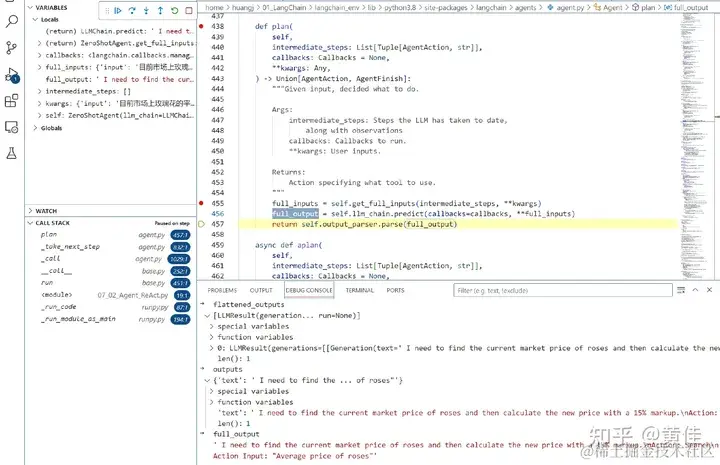
Task: Select the '__call__' stack frame
Action: (x=111, y=271)
